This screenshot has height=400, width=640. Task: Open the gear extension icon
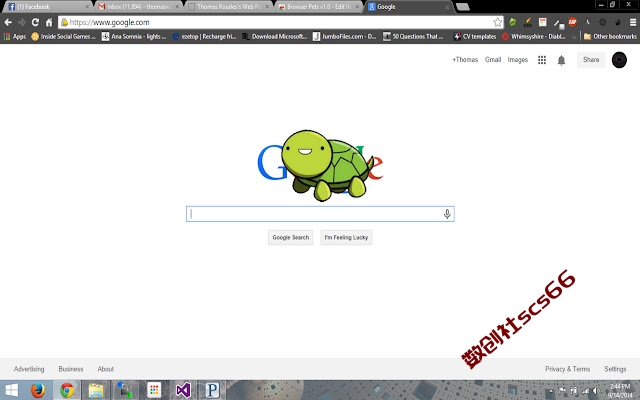pos(602,22)
